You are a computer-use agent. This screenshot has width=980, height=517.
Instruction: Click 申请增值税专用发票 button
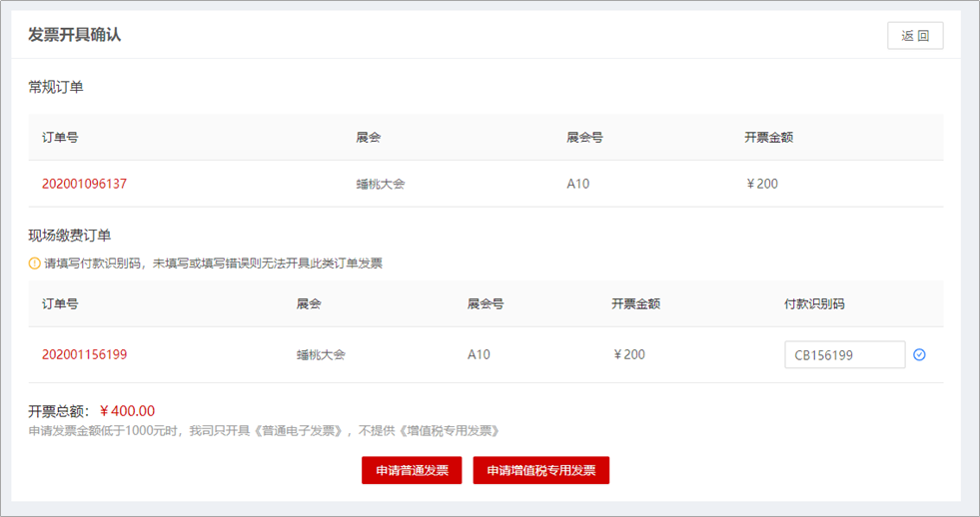coord(541,470)
